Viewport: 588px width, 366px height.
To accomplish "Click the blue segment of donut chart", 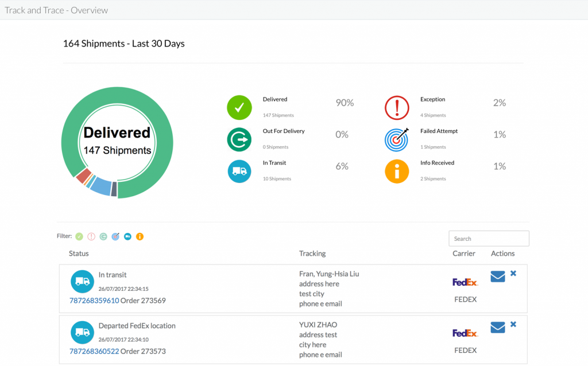I will pos(101,187).
